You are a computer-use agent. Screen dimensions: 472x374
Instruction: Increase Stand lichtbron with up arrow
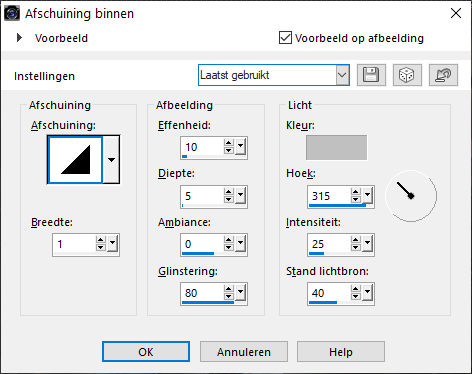tap(356, 289)
